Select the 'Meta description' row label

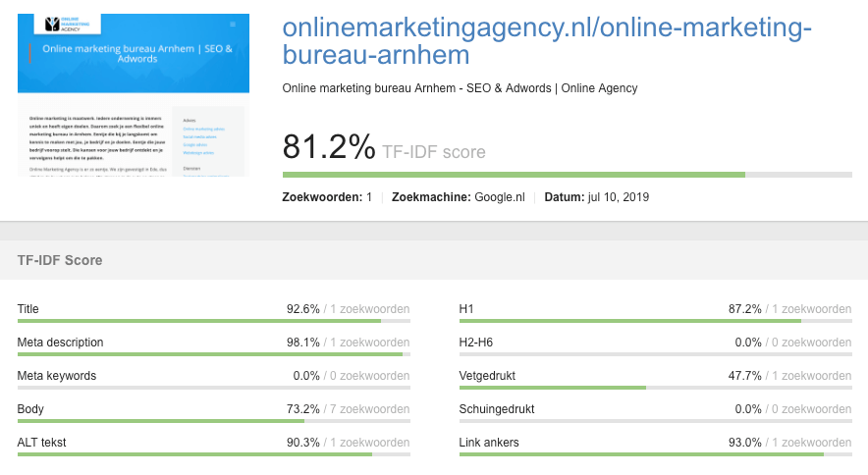[x=60, y=343]
